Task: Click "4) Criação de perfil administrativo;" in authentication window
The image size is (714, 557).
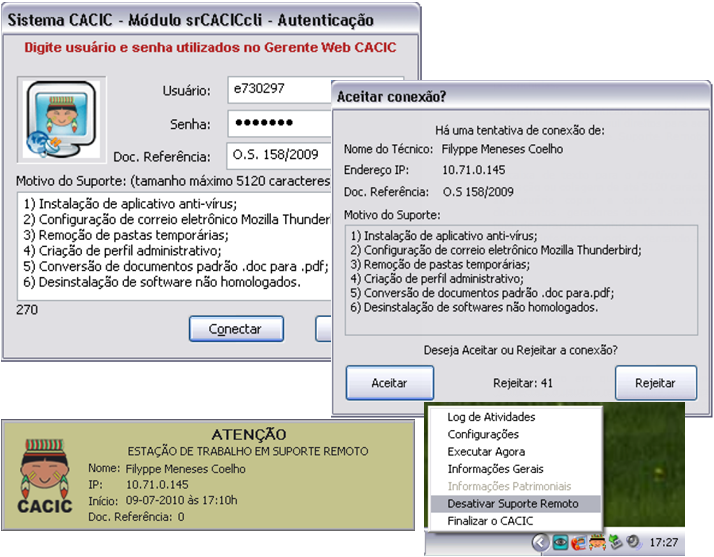Action: (122, 251)
